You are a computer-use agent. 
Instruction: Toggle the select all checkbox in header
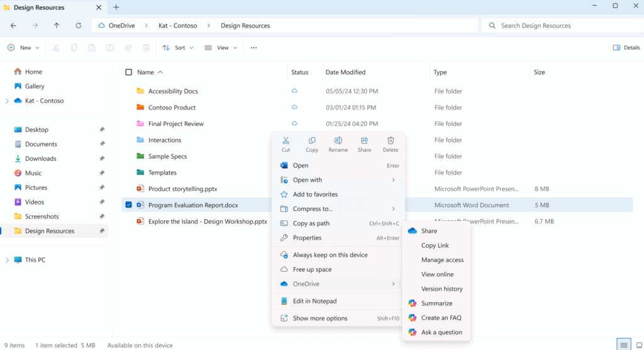(x=129, y=72)
